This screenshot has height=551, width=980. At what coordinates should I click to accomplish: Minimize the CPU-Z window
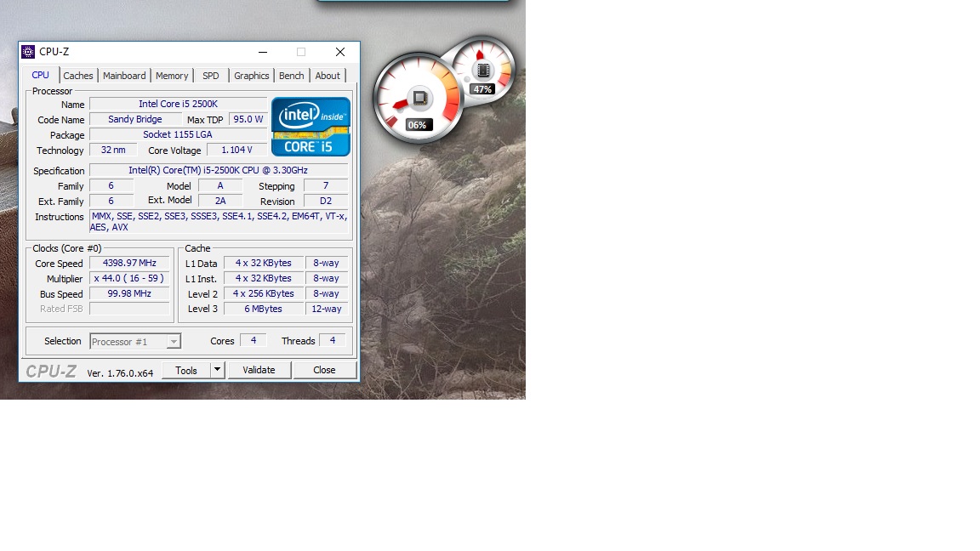[263, 52]
